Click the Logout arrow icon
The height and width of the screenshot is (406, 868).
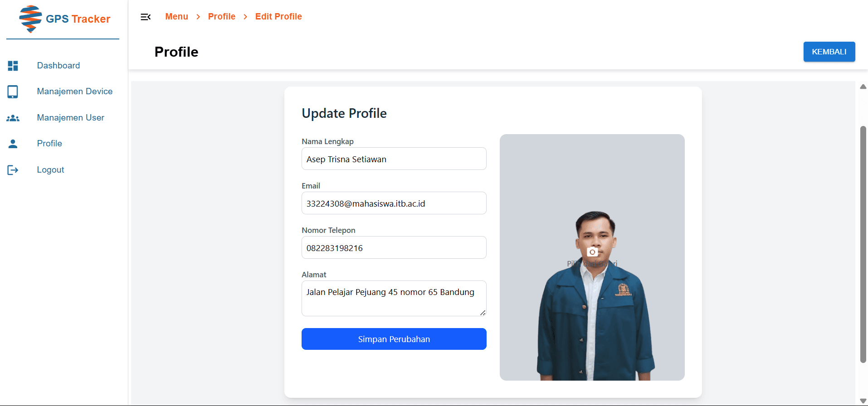[x=13, y=170]
